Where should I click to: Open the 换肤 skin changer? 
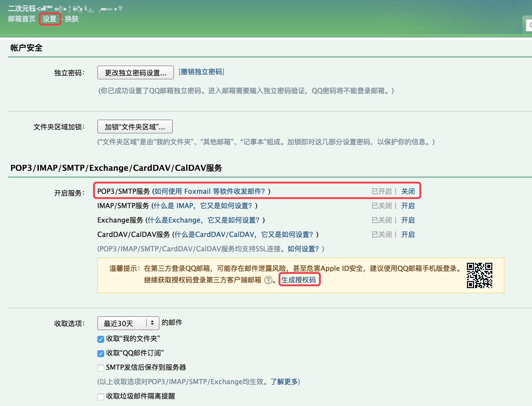click(71, 19)
